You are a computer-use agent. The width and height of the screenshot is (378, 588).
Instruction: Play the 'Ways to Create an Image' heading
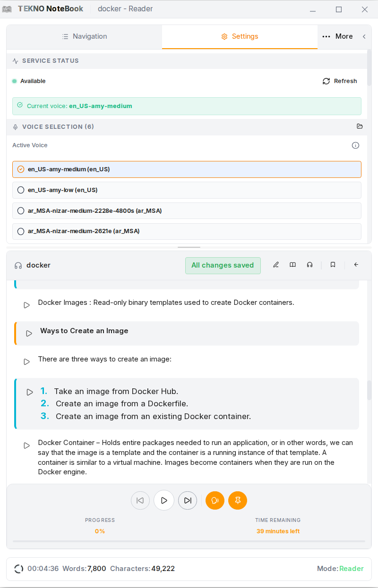pos(29,333)
